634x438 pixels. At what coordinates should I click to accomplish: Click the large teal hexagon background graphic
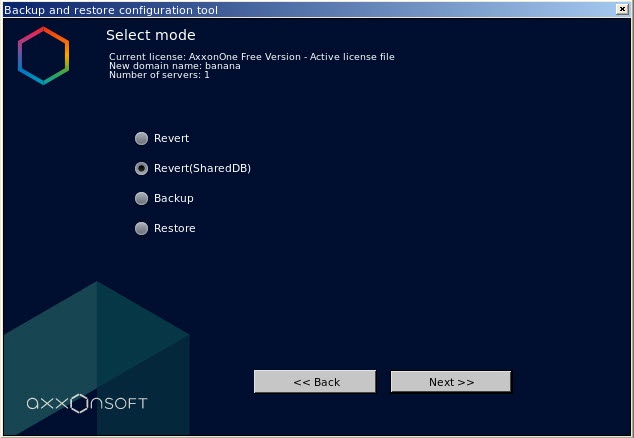[x=96, y=358]
